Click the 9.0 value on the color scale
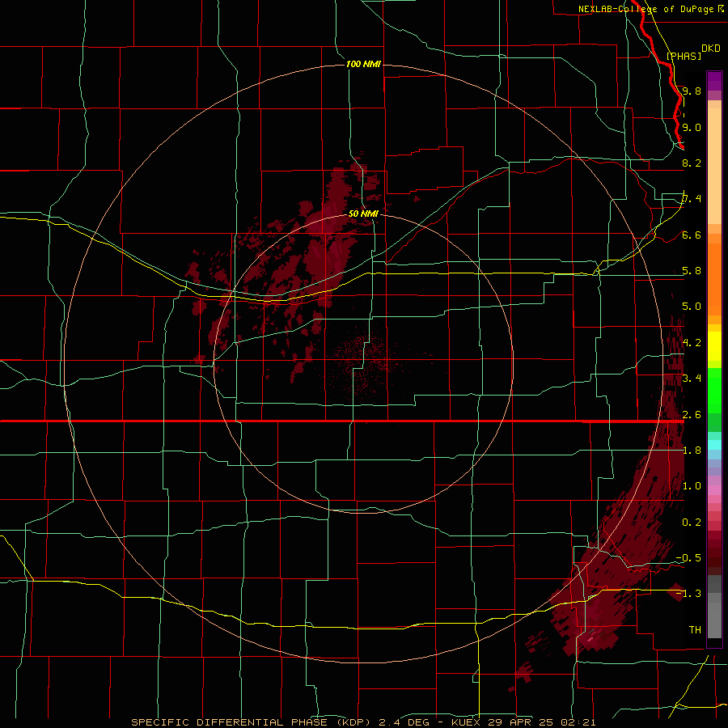 tap(692, 127)
